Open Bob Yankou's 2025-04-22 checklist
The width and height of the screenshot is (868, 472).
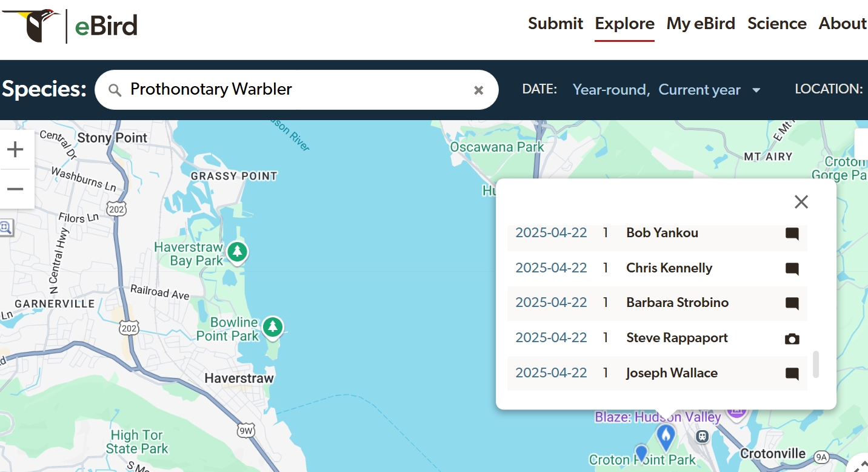pos(551,233)
